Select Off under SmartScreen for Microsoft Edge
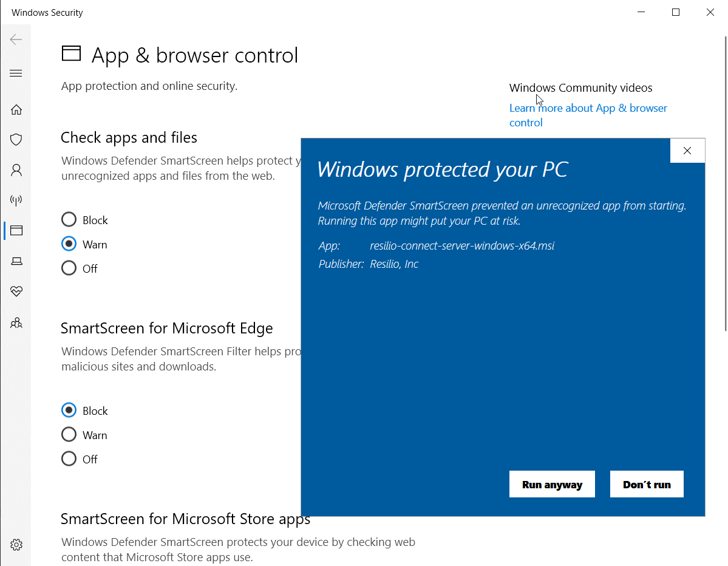 (x=69, y=459)
